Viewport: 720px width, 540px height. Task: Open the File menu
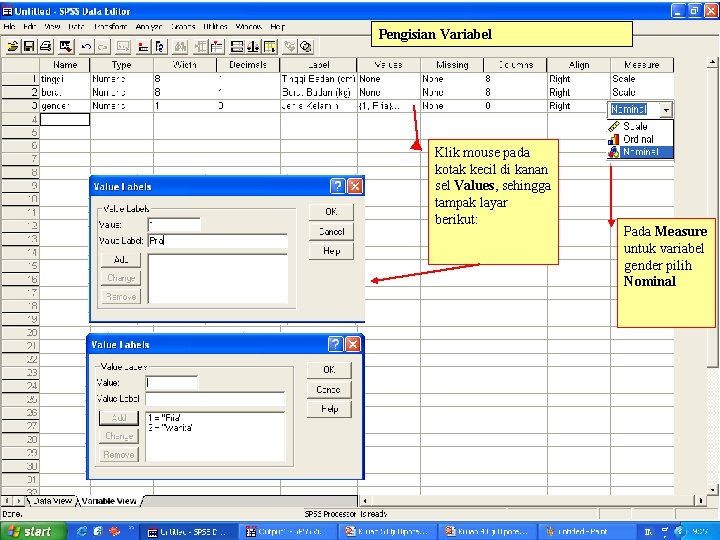9,27
